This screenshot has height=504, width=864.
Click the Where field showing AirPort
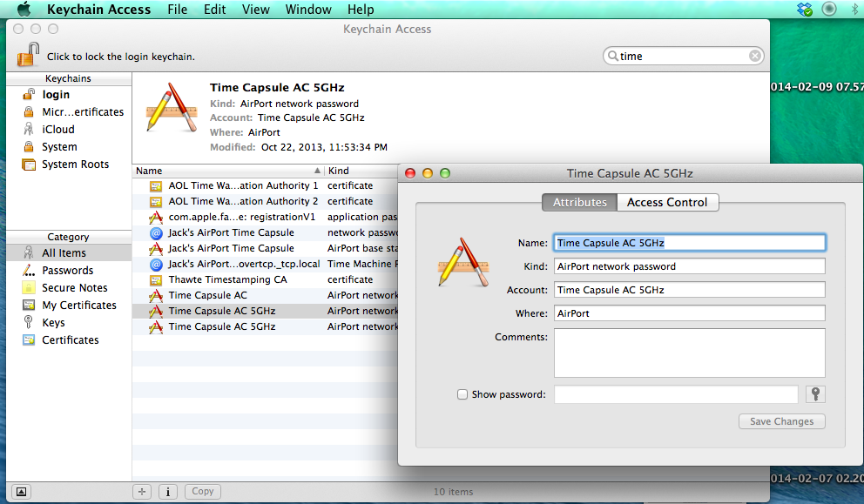(x=689, y=313)
